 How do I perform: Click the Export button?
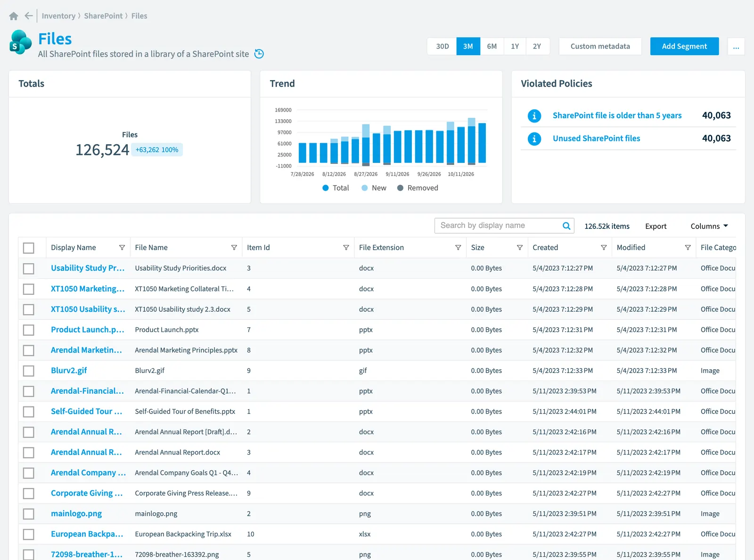pyautogui.click(x=656, y=226)
